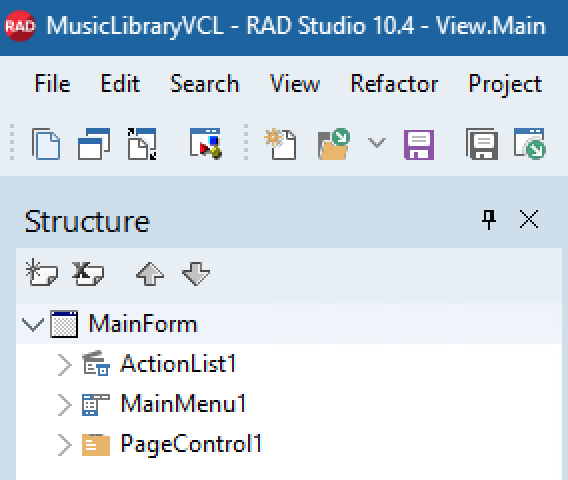This screenshot has height=480, width=568.
Task: Click the New Form toolbar icon
Action: pyautogui.click(x=206, y=143)
